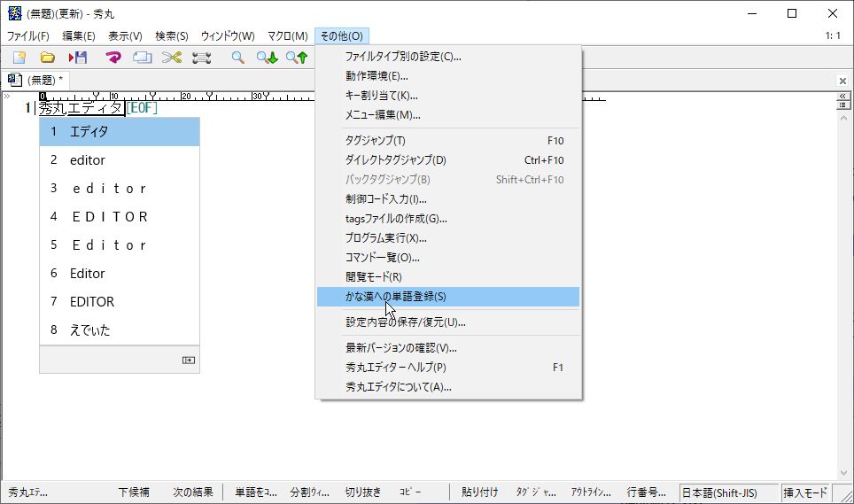Click the copy pages toolbar icon
Image resolution: width=854 pixels, height=504 pixels.
pyautogui.click(x=142, y=58)
